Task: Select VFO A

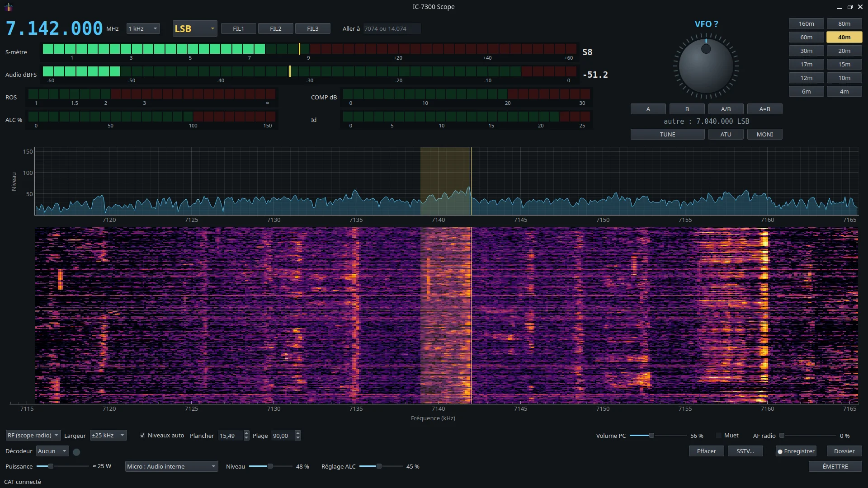Action: pyautogui.click(x=648, y=109)
